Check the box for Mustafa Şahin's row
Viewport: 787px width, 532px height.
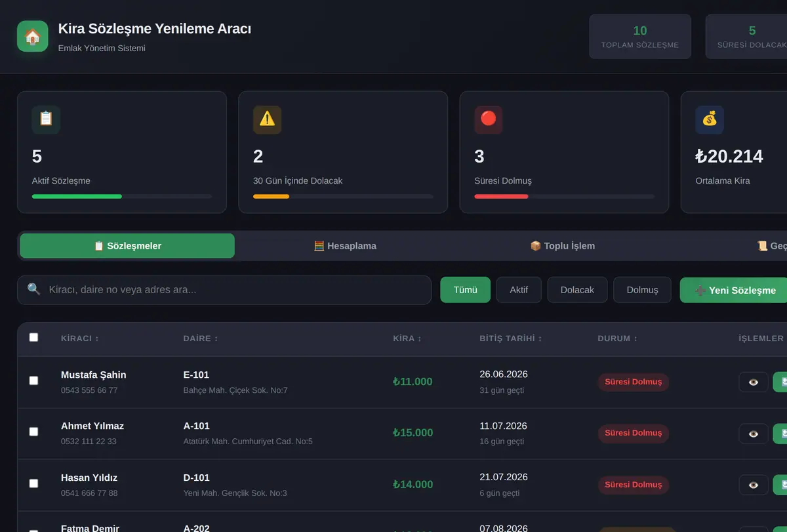33,380
